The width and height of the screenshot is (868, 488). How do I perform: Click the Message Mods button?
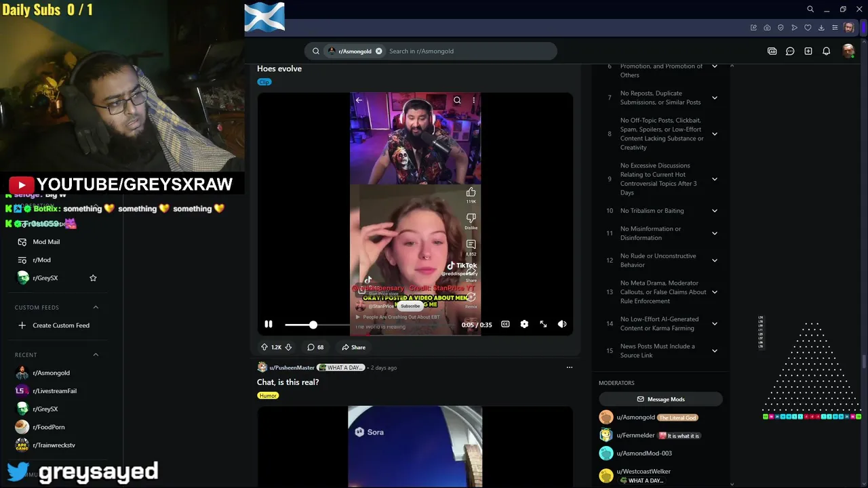click(x=660, y=399)
